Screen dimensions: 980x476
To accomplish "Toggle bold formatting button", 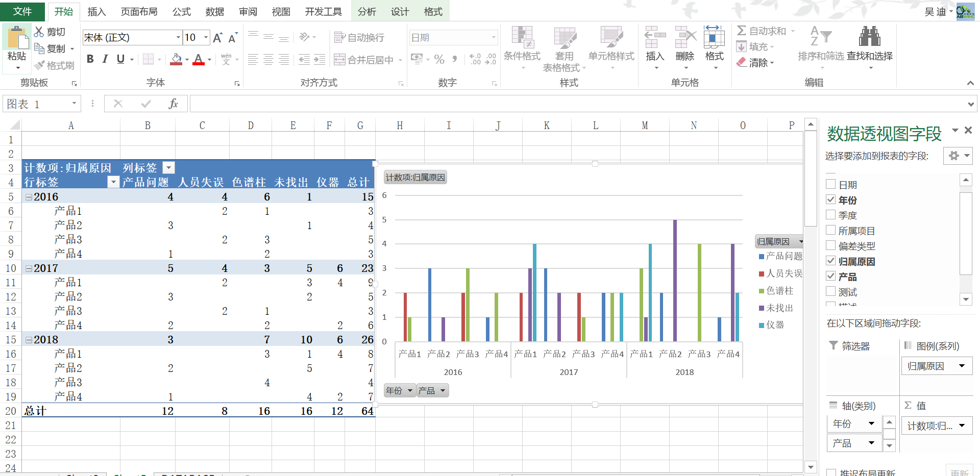I will click(90, 59).
